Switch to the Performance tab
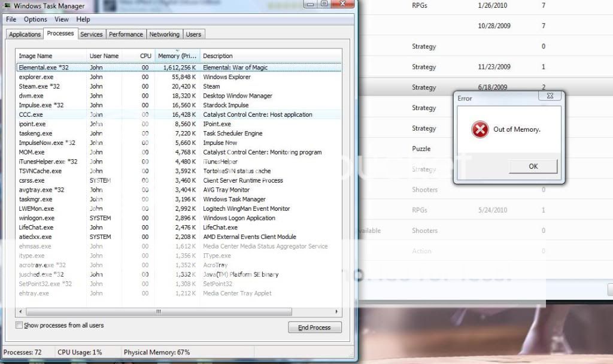613x364 pixels. point(126,34)
